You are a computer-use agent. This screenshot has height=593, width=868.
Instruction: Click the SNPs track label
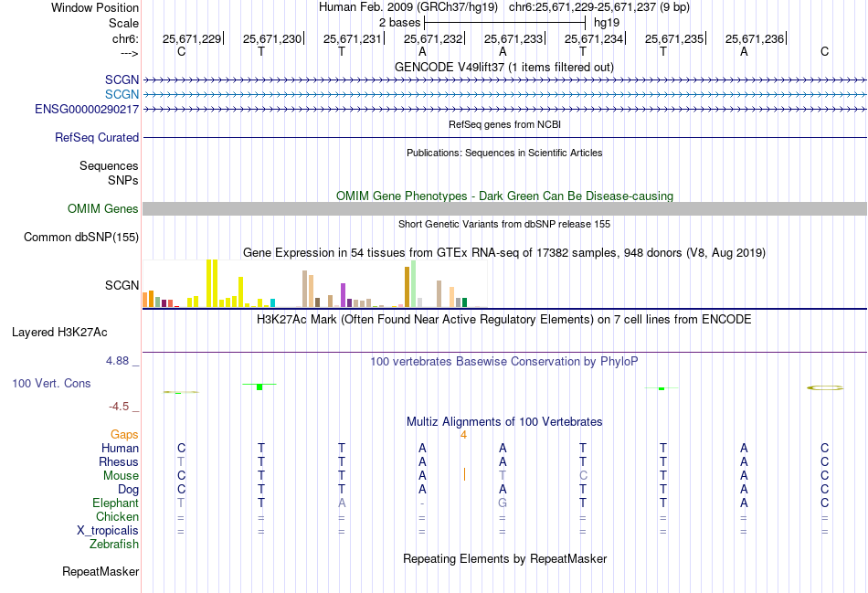click(x=123, y=181)
